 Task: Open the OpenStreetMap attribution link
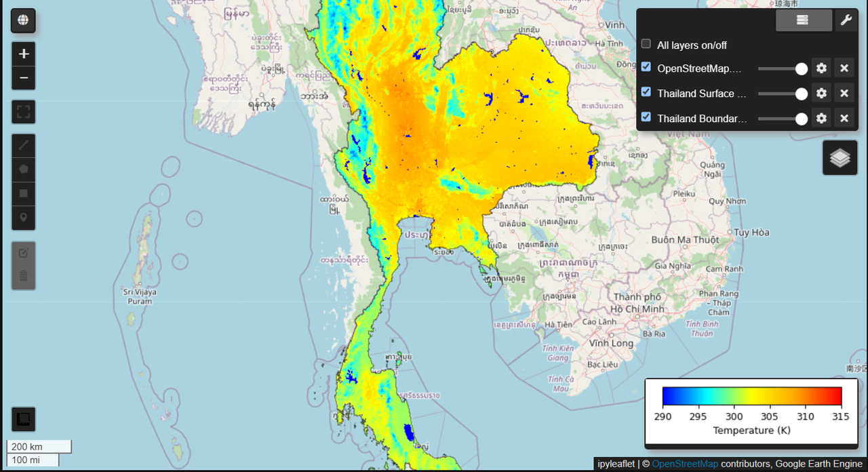pos(684,464)
